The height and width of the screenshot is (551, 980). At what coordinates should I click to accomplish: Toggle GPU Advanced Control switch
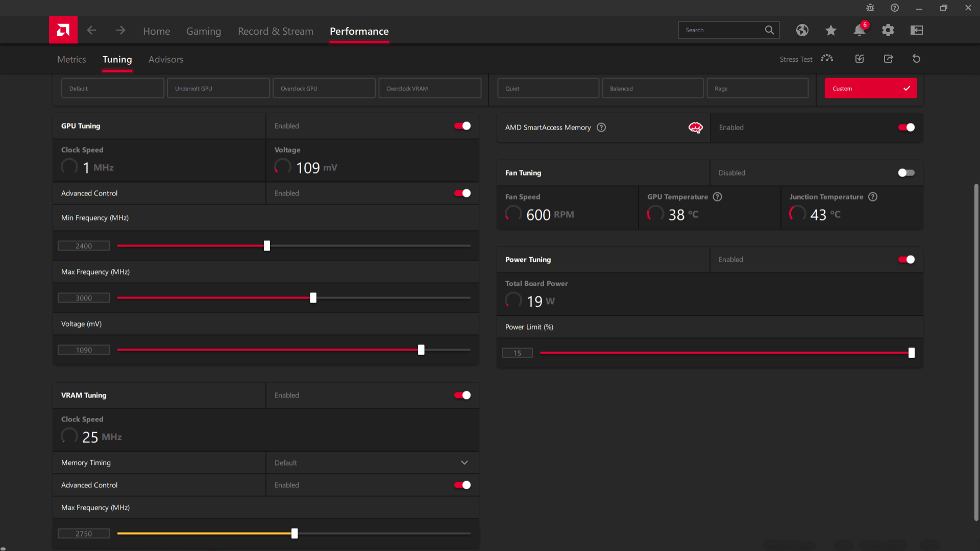pos(462,193)
